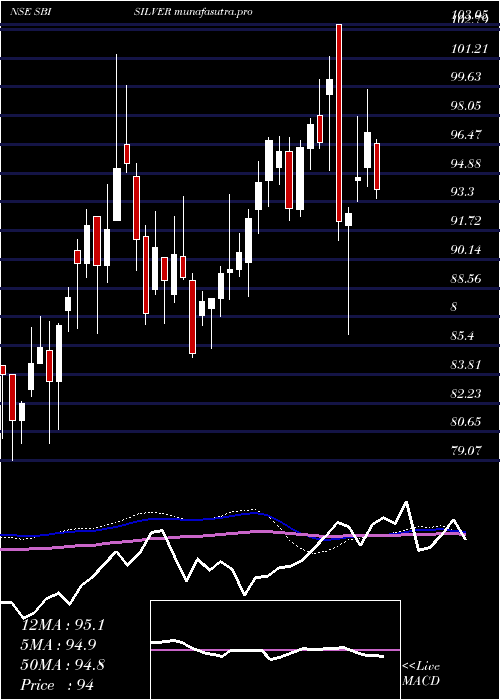The width and height of the screenshot is (500, 700).
Task: Click the 85.4 price axis label
Action: [462, 336]
